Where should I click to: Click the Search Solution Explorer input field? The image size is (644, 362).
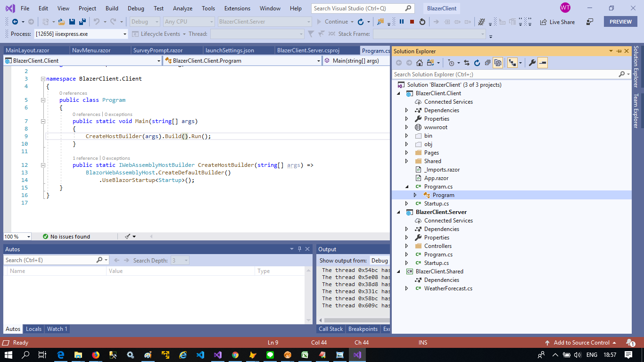504,74
